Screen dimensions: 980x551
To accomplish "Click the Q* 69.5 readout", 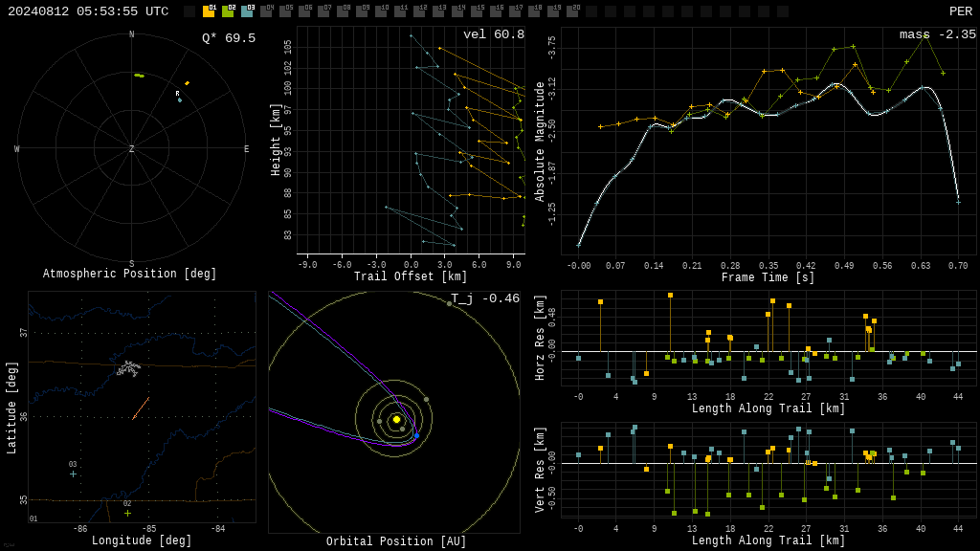I will (229, 38).
